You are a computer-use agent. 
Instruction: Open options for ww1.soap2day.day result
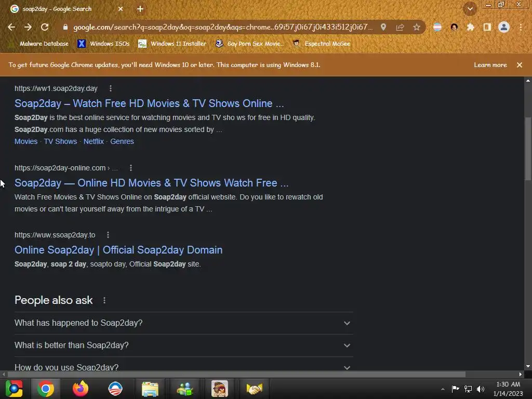[111, 88]
